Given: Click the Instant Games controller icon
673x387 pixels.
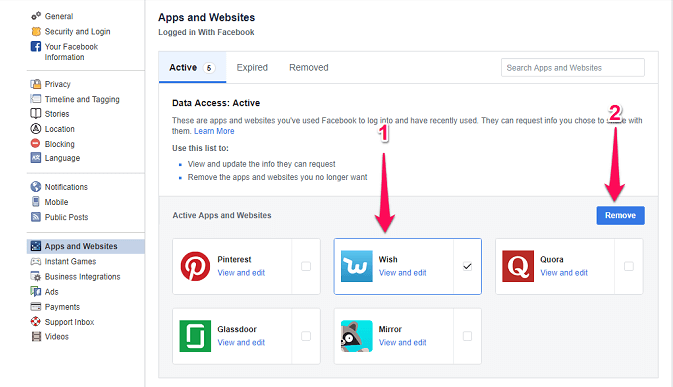Looking at the screenshot, I should pos(36,261).
